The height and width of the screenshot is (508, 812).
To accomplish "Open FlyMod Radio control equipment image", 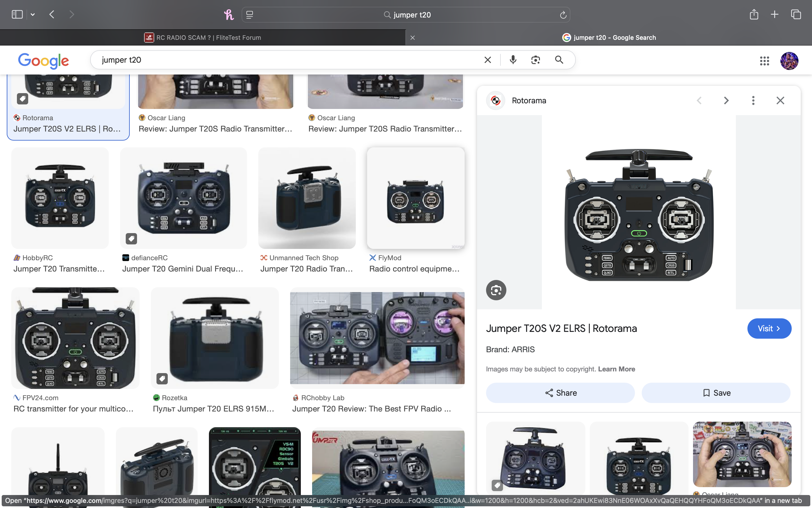I will click(x=416, y=198).
